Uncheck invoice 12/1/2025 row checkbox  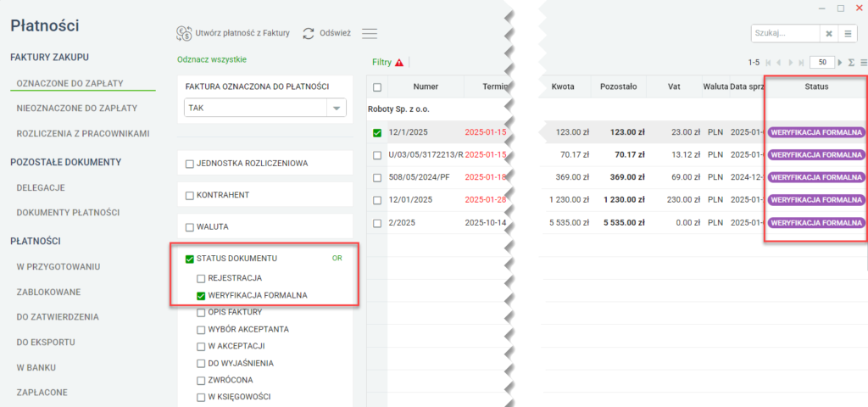[x=377, y=133]
